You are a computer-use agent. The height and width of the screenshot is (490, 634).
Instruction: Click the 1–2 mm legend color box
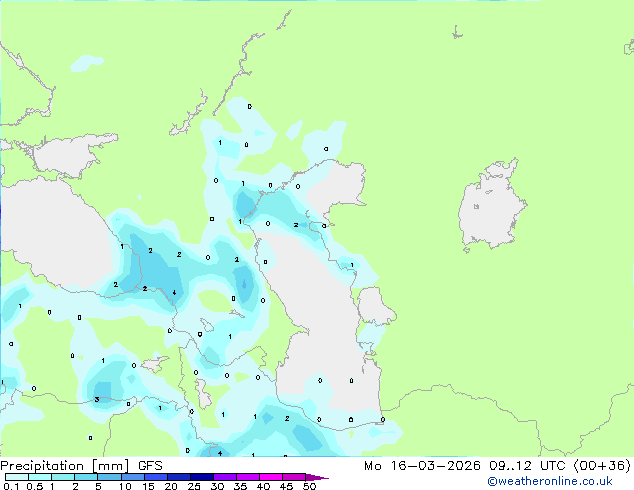click(x=63, y=477)
